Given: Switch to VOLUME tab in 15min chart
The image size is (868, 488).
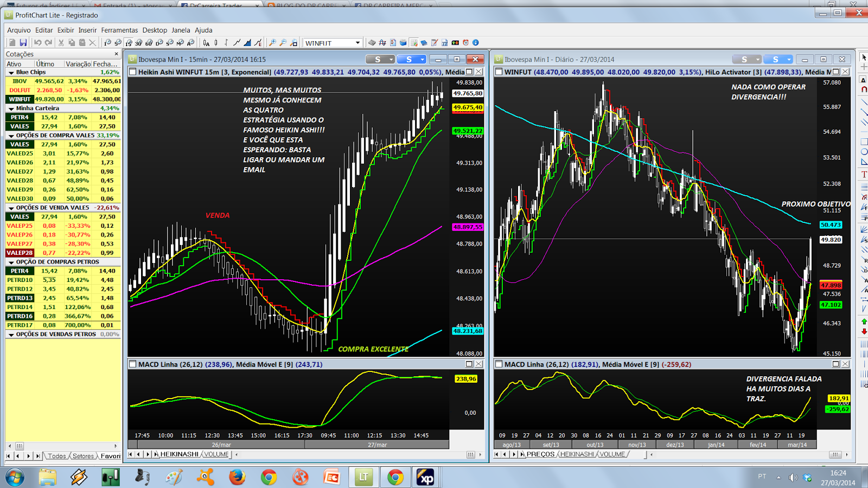Looking at the screenshot, I should pyautogui.click(x=216, y=454).
